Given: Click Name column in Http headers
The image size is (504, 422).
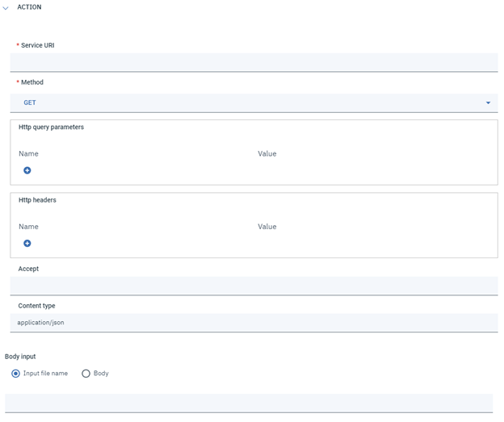Looking at the screenshot, I should [28, 227].
